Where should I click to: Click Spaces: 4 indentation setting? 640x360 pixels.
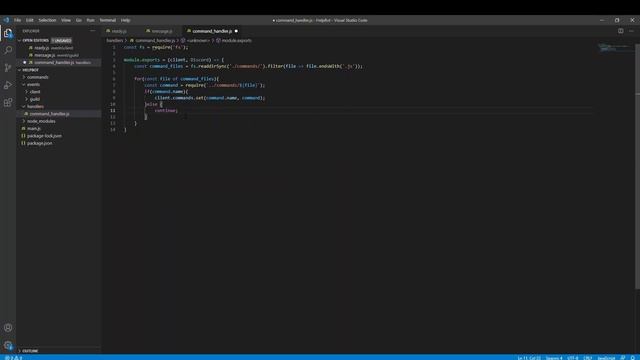[x=554, y=358]
